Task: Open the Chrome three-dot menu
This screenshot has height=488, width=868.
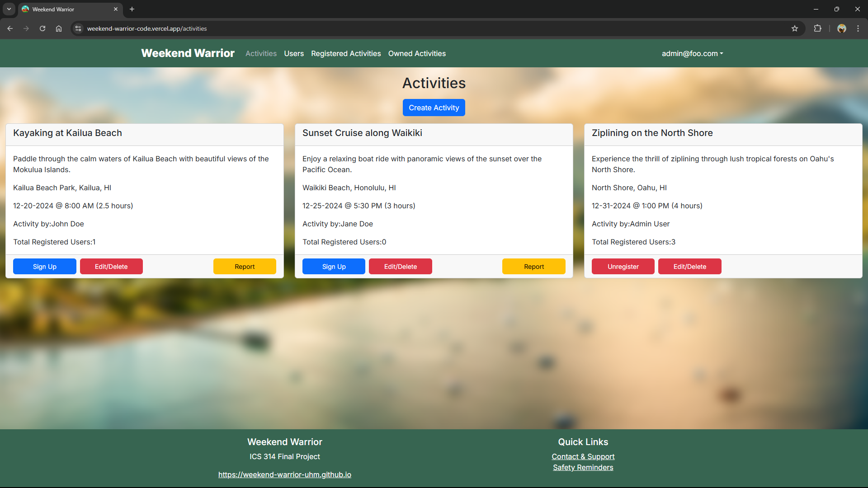Action: point(858,28)
